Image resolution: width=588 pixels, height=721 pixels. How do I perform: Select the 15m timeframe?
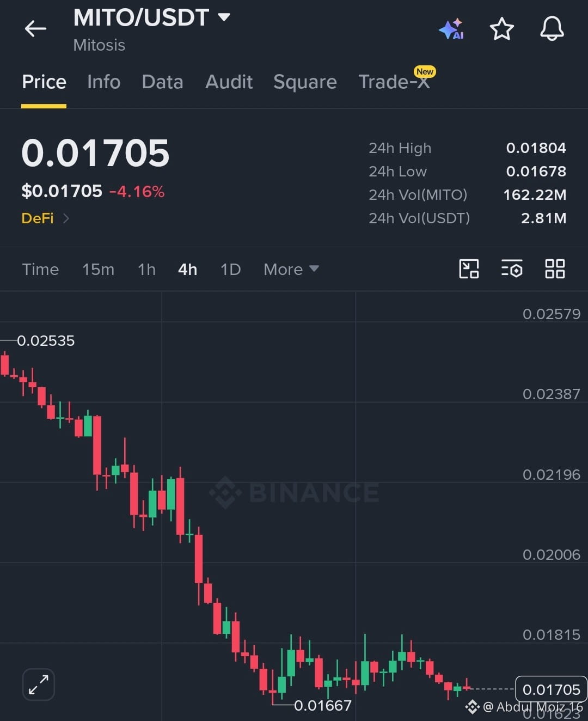click(x=98, y=269)
